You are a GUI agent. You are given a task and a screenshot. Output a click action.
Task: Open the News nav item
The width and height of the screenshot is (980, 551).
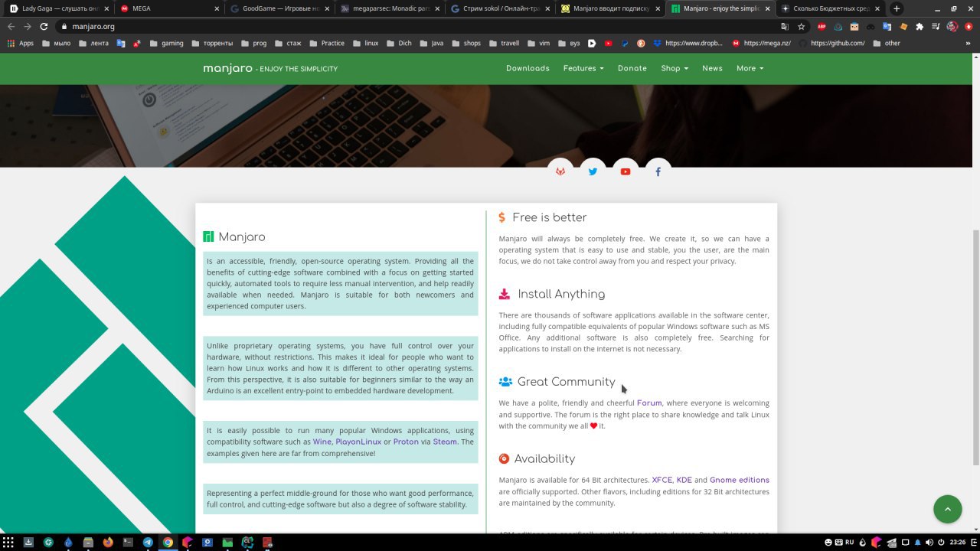coord(712,68)
